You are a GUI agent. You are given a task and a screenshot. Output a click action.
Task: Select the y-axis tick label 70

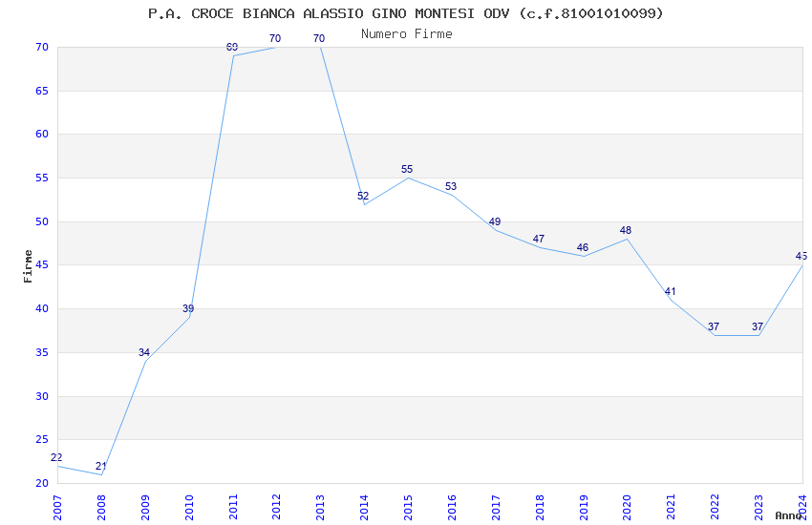pos(42,47)
